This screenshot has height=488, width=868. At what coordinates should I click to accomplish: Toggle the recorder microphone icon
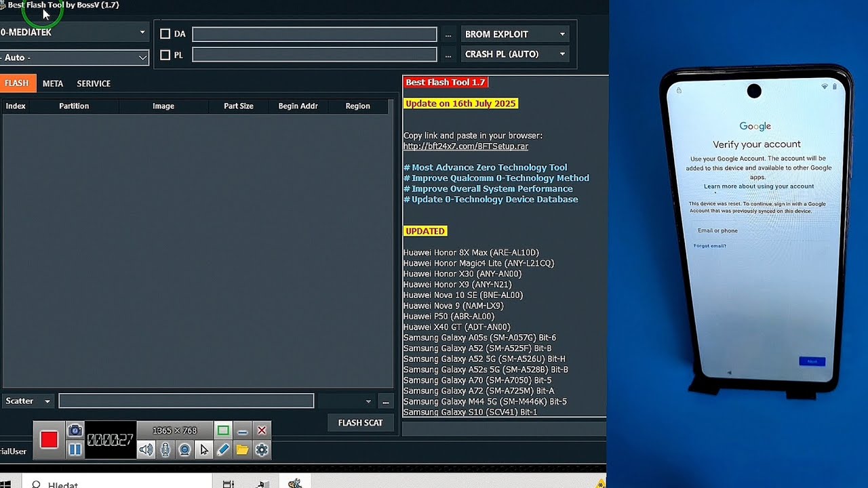click(165, 449)
